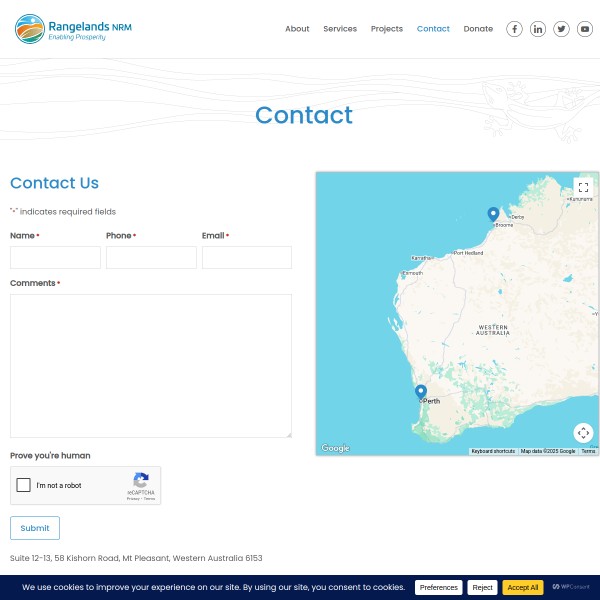Open the LinkedIn social icon
The image size is (600, 600).
(538, 29)
